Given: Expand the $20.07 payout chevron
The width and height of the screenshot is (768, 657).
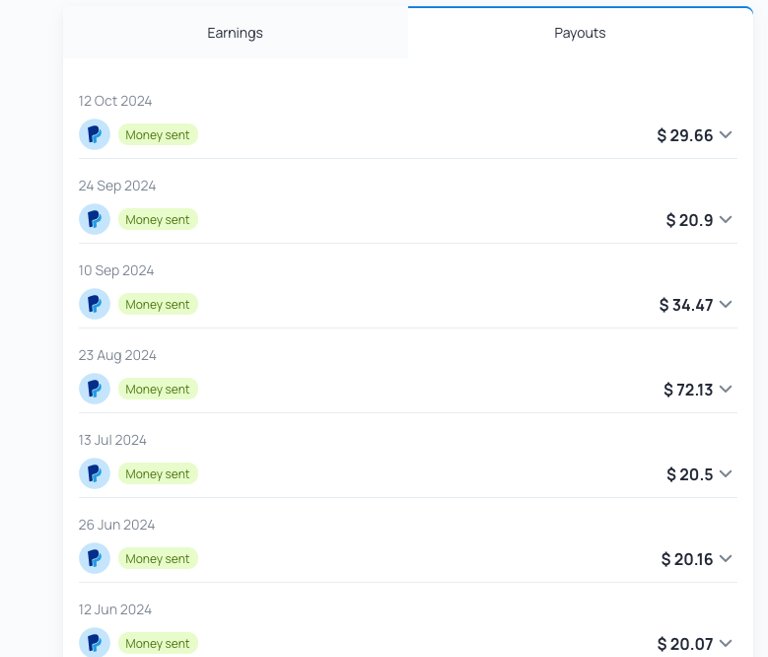Looking at the screenshot, I should pyautogui.click(x=726, y=643).
